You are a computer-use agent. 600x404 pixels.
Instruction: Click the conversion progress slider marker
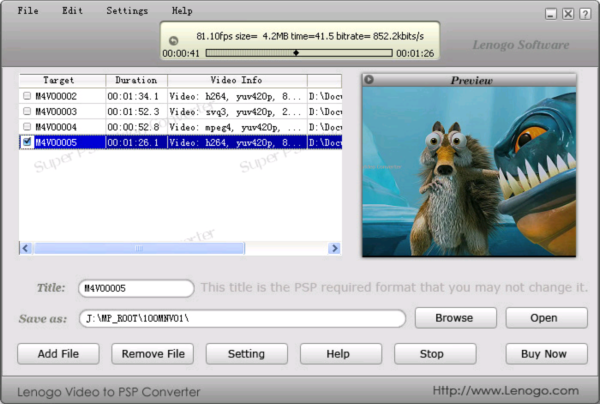295,52
